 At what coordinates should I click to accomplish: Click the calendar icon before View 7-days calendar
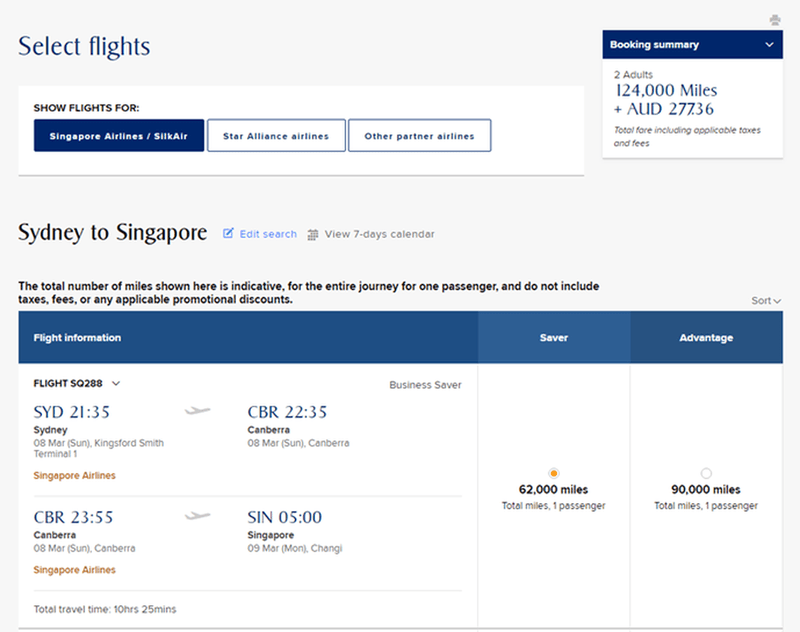click(314, 233)
